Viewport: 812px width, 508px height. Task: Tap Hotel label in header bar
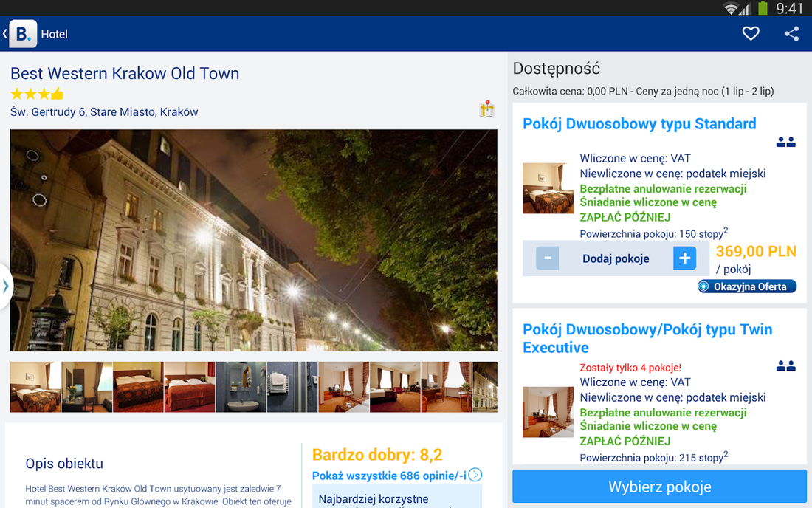tap(55, 34)
